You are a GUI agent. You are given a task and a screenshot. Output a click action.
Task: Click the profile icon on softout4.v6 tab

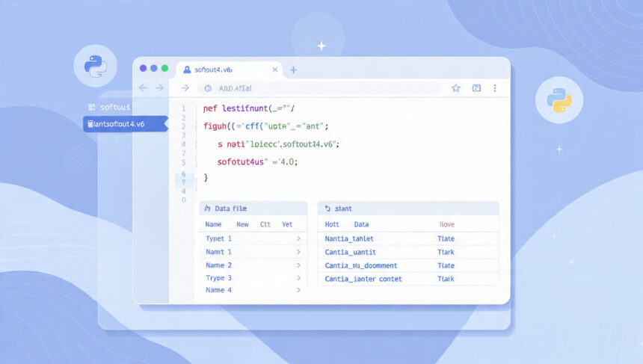(187, 70)
